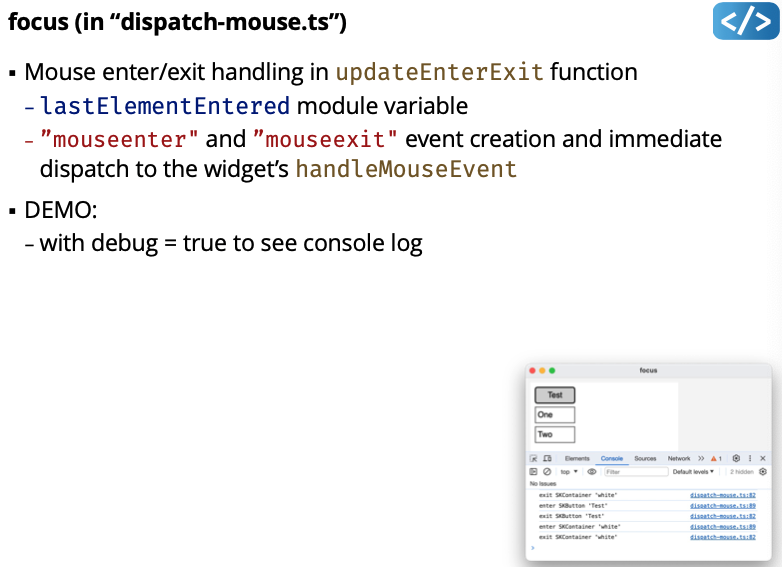Click the console Filter input field

(635, 471)
